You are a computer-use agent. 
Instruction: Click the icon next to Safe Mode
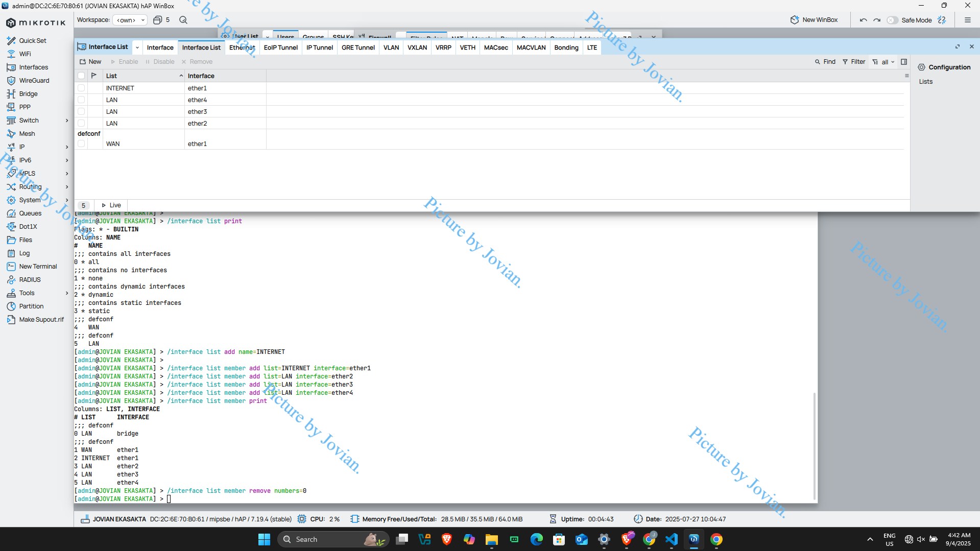pos(942,20)
